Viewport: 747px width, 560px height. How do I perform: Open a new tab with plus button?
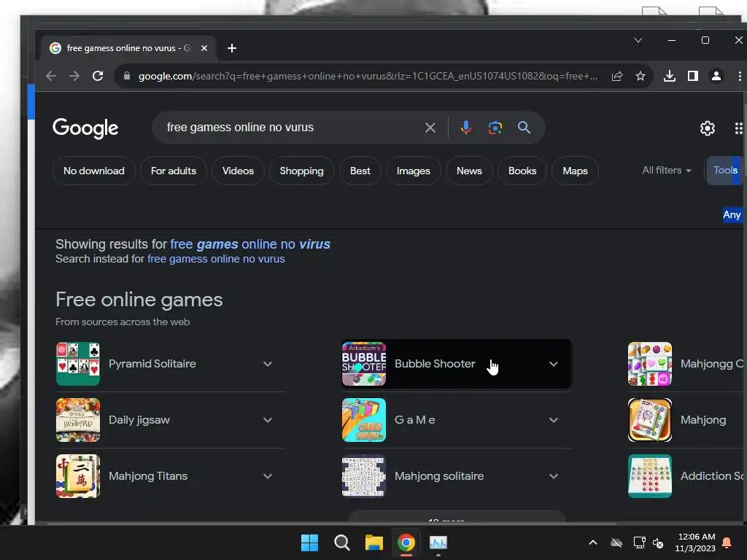[232, 48]
